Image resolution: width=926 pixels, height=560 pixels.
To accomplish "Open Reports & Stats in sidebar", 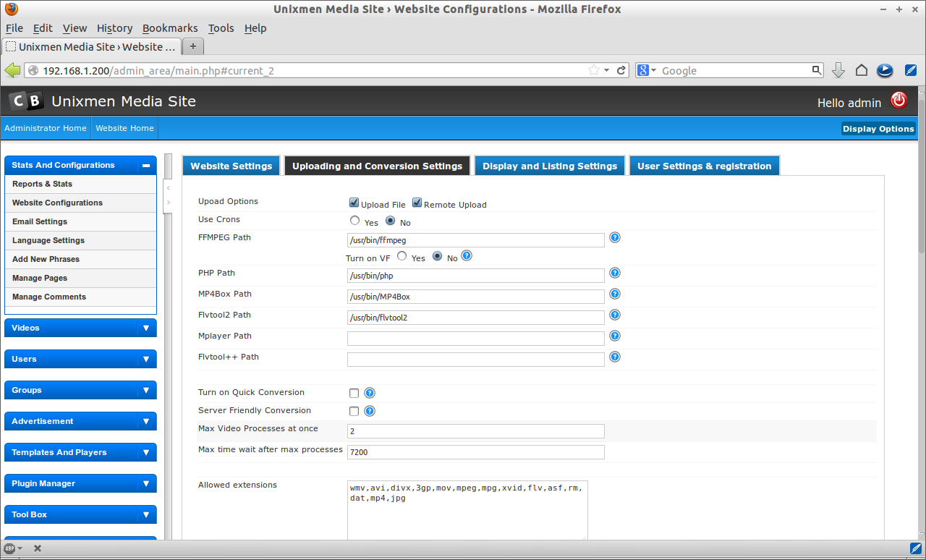I will 80,184.
